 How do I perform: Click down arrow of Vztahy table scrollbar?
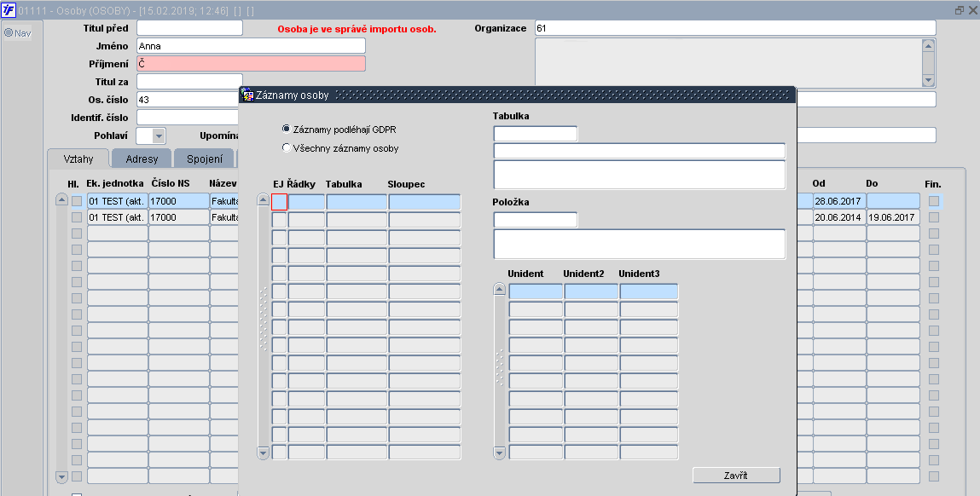(61, 477)
